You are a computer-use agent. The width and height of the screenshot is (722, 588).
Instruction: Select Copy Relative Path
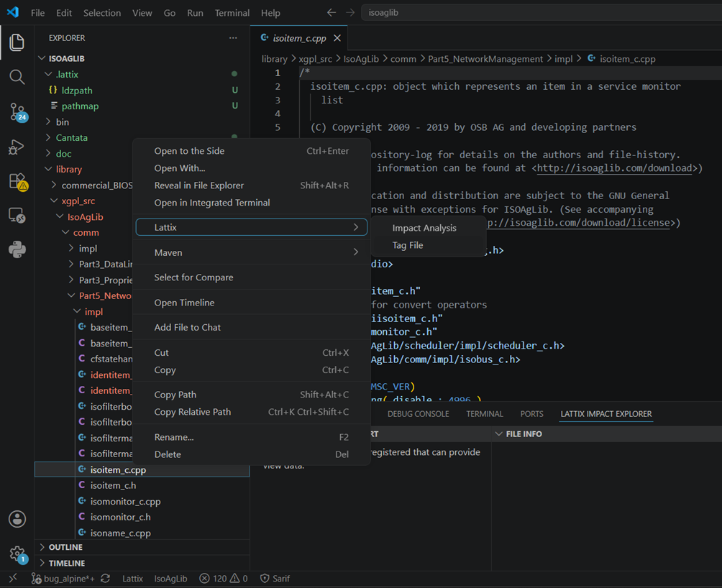click(x=252, y=412)
